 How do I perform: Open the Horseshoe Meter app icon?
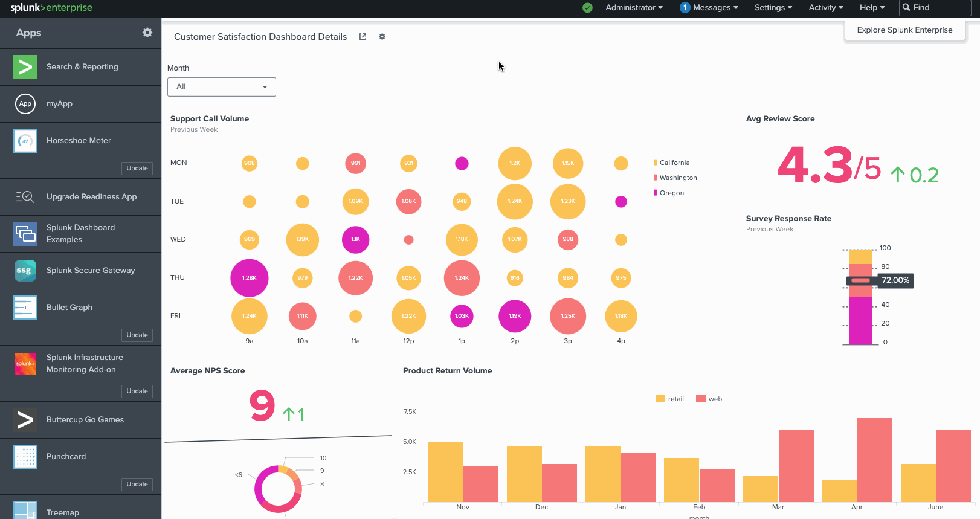tap(25, 141)
